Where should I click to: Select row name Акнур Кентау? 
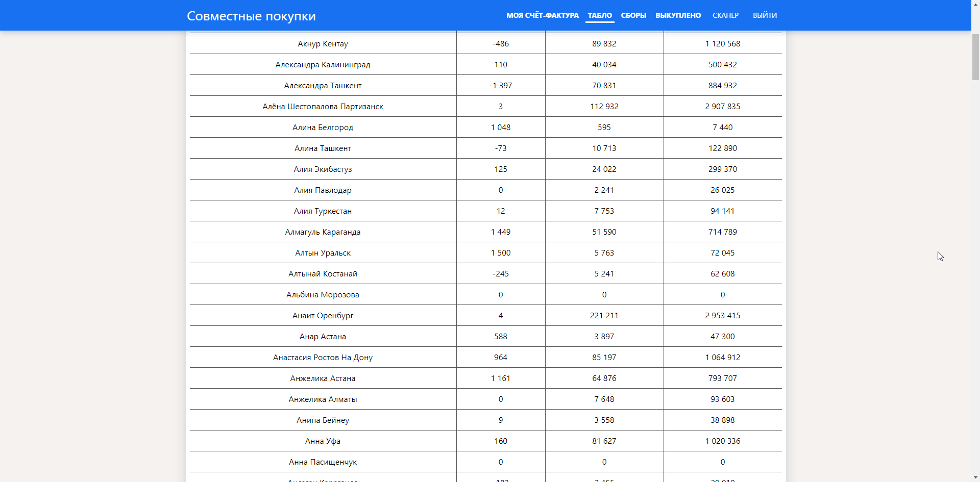tap(323, 44)
